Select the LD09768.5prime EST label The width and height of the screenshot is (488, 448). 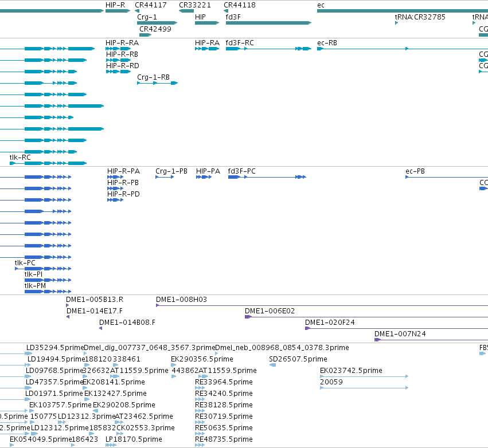point(54,371)
